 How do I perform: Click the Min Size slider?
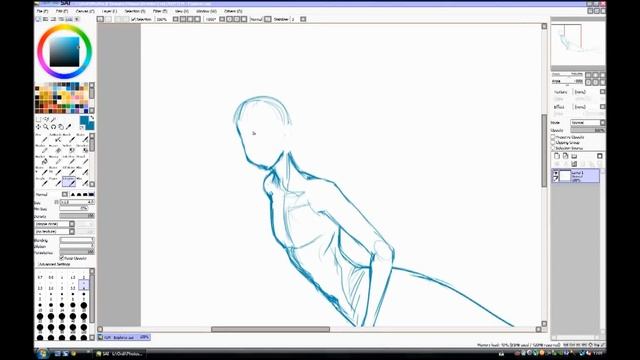pos(74,209)
